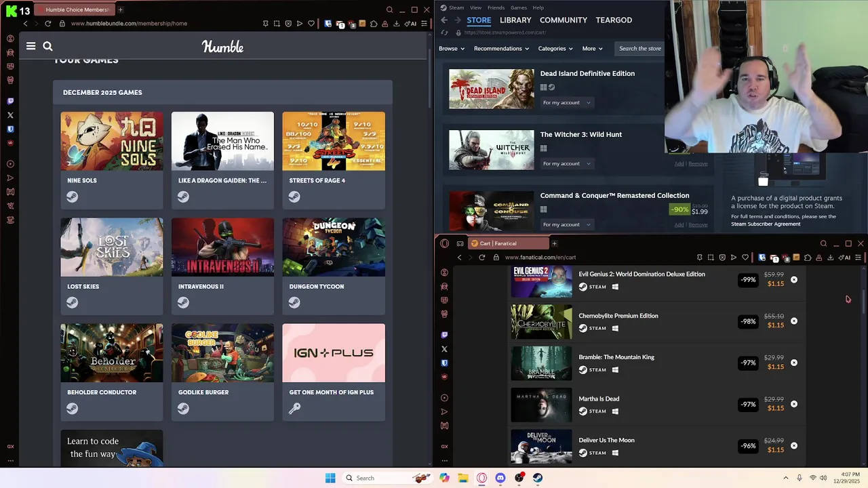Select DUNGEON TYCOON title text

click(317, 287)
